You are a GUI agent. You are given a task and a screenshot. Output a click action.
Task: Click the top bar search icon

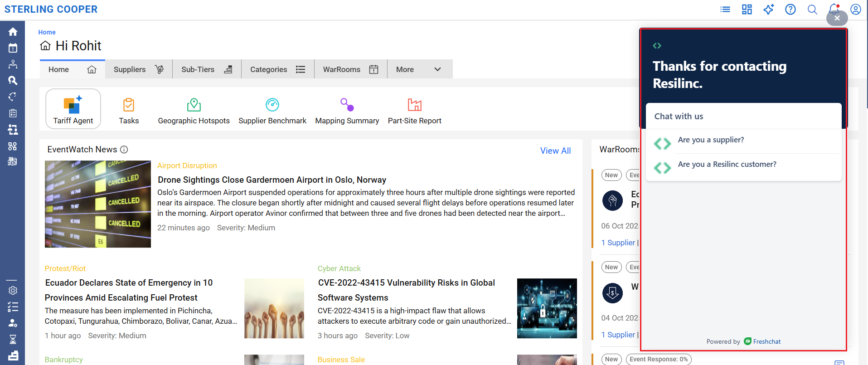(812, 10)
